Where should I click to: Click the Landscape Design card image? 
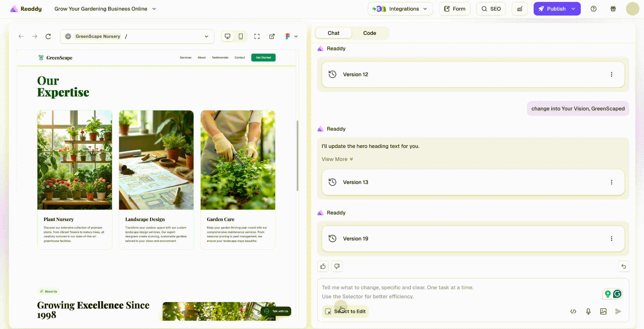[x=156, y=160]
